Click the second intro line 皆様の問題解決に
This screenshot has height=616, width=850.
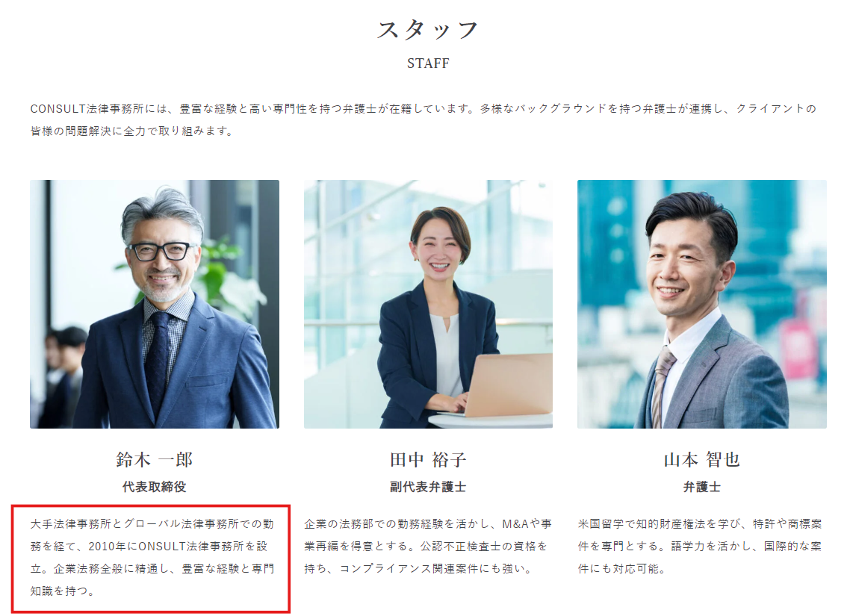[x=131, y=131]
